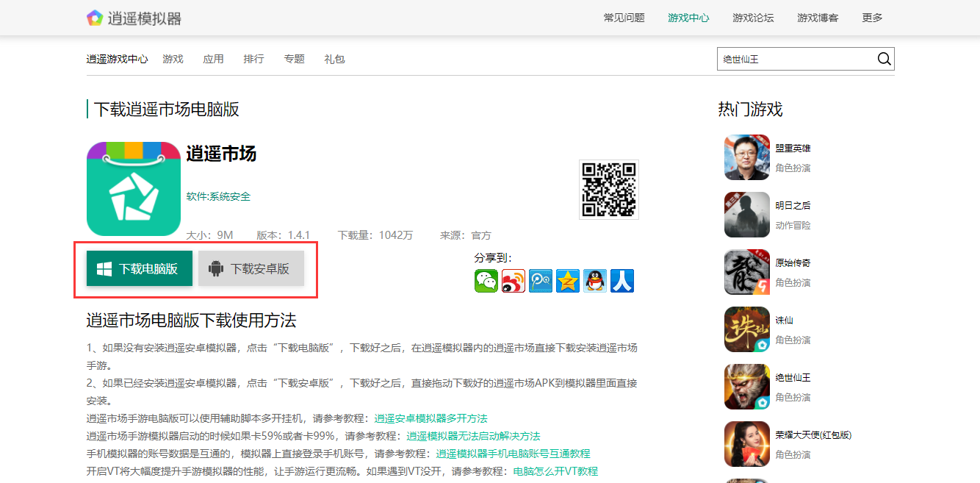Click the 诛仙 game thumbnail

(746, 329)
